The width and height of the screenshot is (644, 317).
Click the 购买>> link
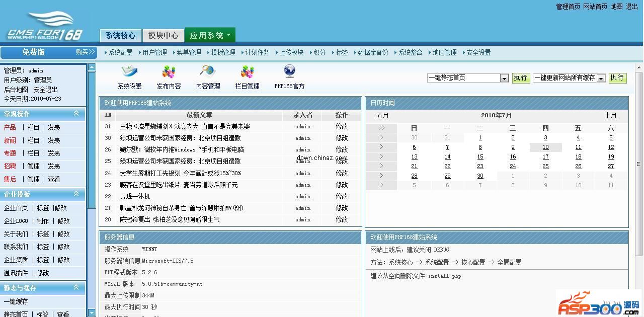click(85, 52)
